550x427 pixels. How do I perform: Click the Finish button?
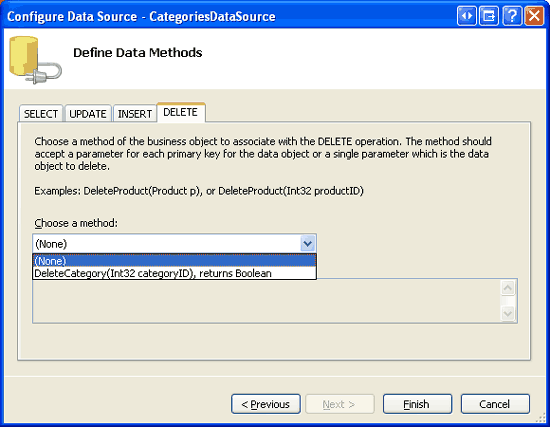pos(417,404)
